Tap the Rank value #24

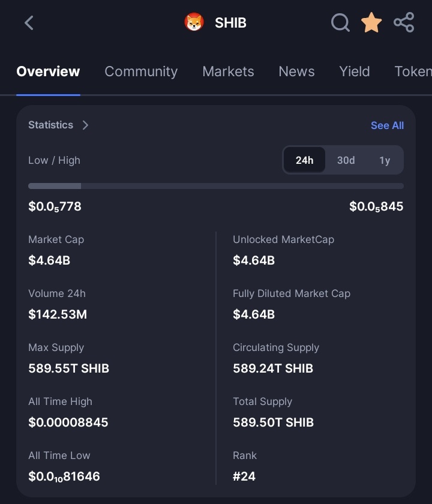[244, 476]
